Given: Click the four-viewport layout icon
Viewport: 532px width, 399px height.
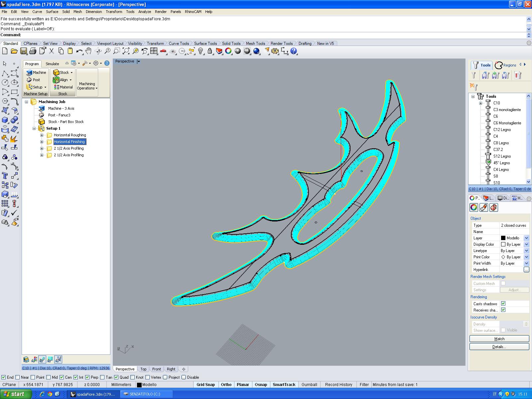Looking at the screenshot, I should point(154,51).
